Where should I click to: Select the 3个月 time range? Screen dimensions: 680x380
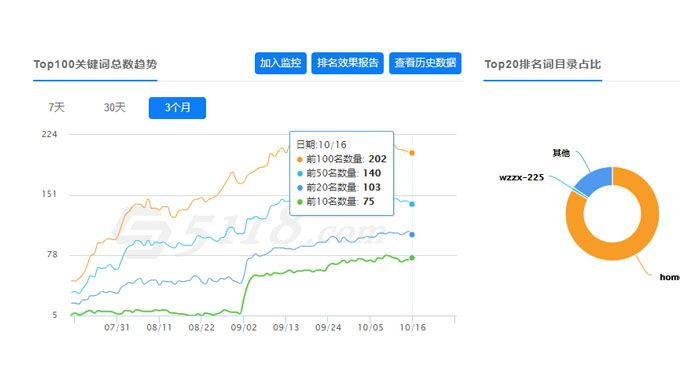click(x=177, y=108)
